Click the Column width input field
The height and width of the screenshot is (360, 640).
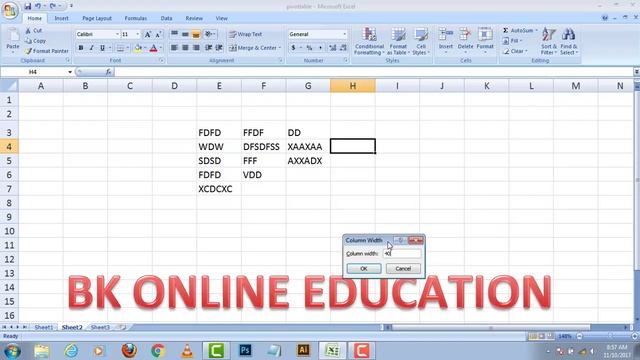402,253
